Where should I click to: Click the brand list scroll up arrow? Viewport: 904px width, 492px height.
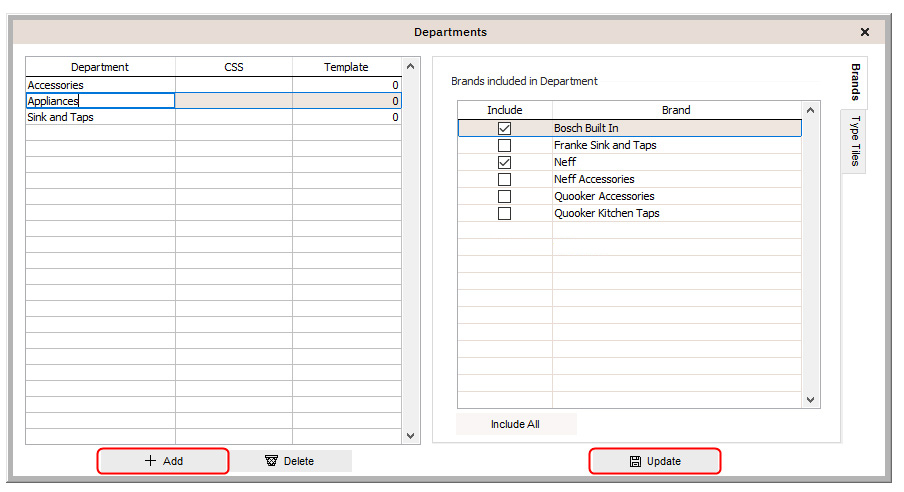(811, 110)
